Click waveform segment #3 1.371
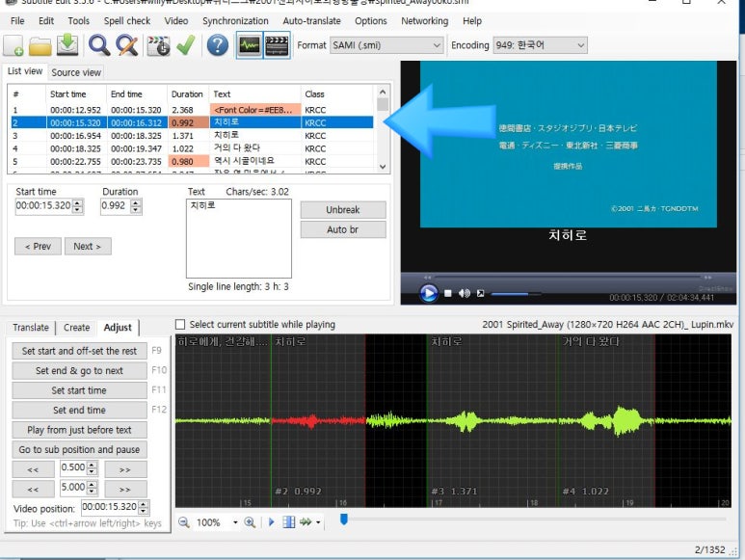This screenshot has width=745, height=560. pos(493,420)
